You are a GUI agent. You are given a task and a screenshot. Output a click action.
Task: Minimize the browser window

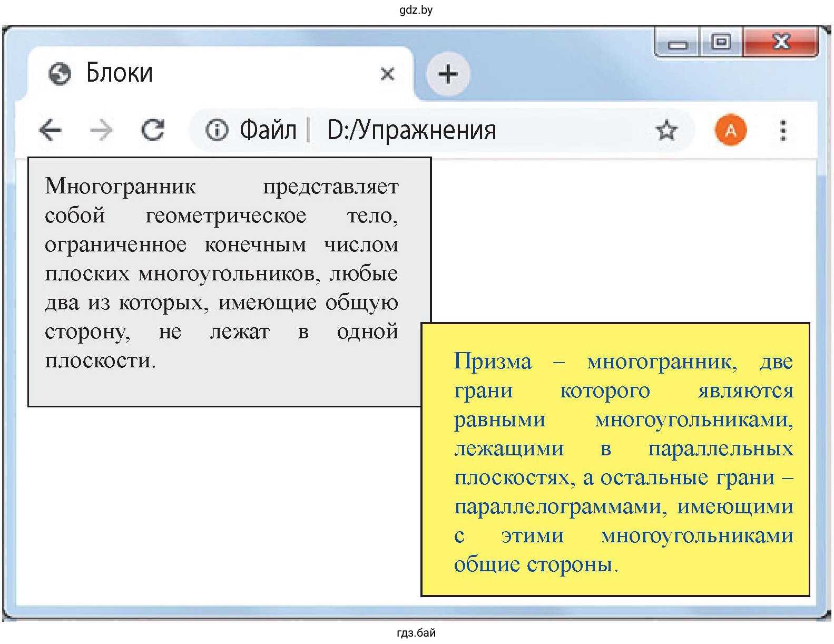[678, 42]
